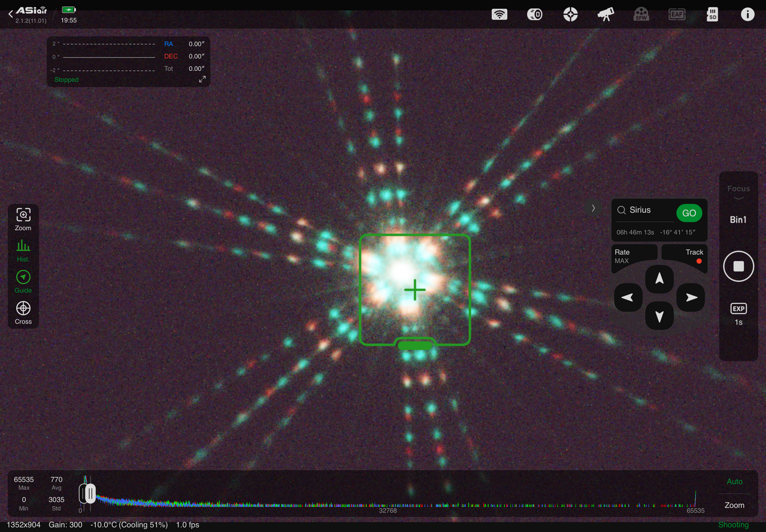Toggle the Cross crosshair overlay
The width and height of the screenshot is (766, 532).
coord(23,312)
